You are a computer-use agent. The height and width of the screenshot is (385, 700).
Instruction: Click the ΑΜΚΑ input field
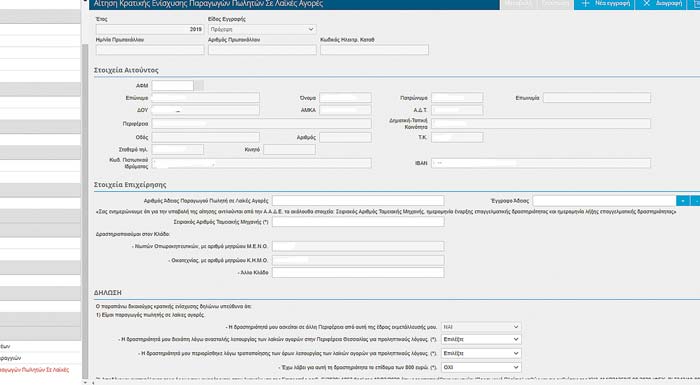[x=345, y=110]
